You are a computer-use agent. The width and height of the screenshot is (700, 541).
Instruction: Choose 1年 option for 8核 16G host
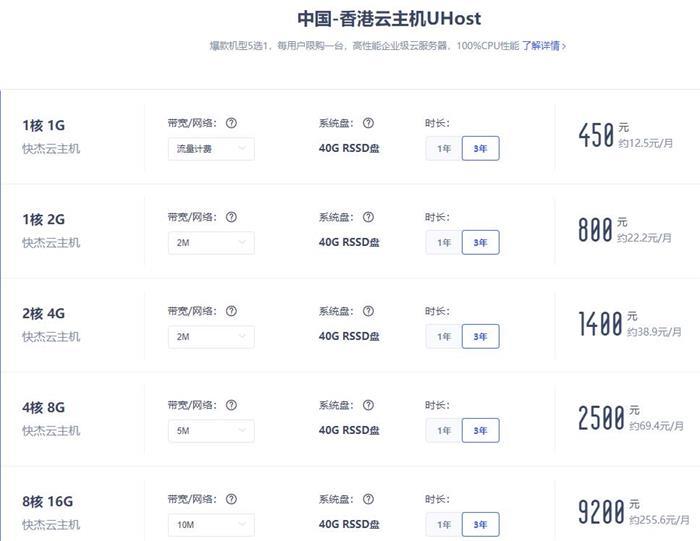click(444, 525)
